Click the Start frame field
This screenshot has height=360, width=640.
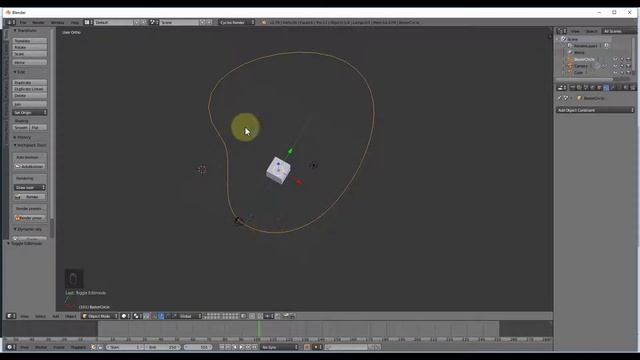pyautogui.click(x=125, y=347)
